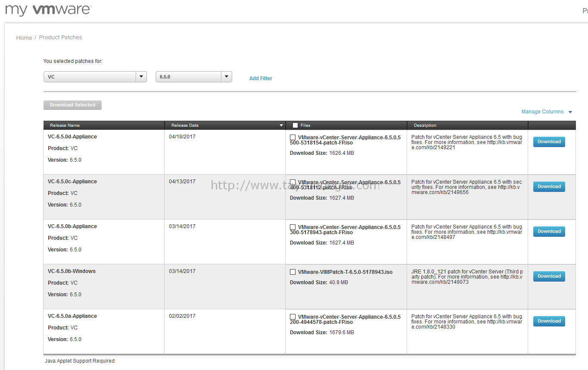The width and height of the screenshot is (588, 370).
Task: Download the VC-6.5.0b-Appliance patch
Action: [x=549, y=232]
